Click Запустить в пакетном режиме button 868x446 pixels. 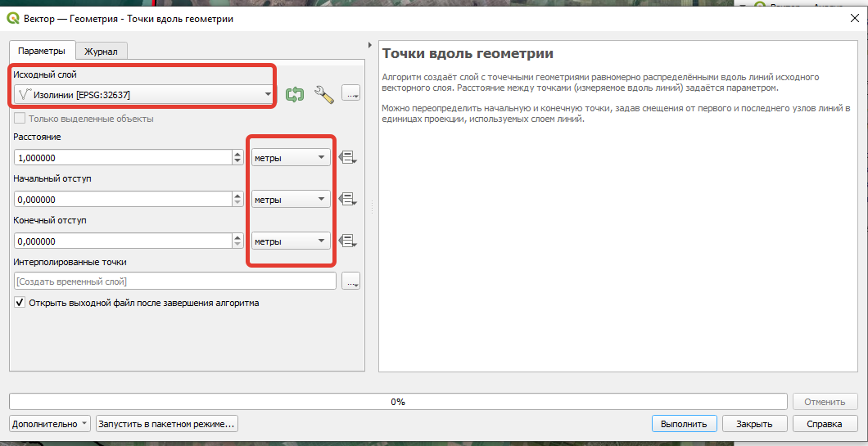pyautogui.click(x=166, y=425)
